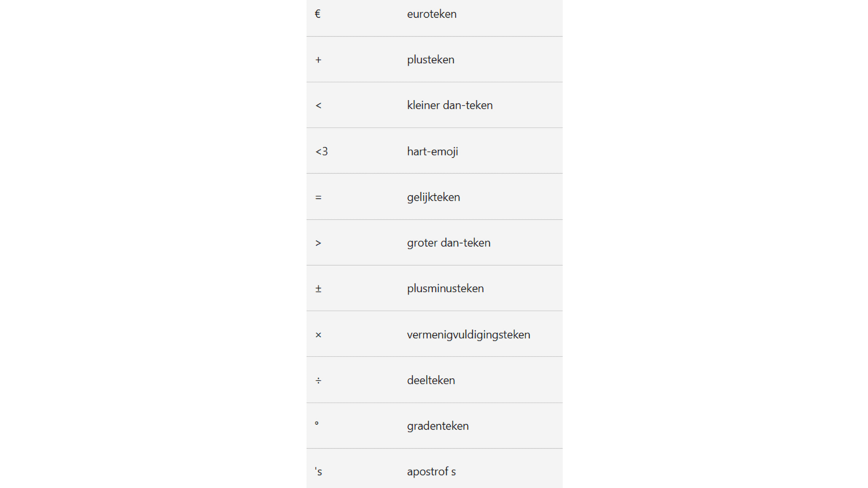Screen dimensions: 868x488
Task: Click the division ÷ symbol
Action: tap(318, 381)
